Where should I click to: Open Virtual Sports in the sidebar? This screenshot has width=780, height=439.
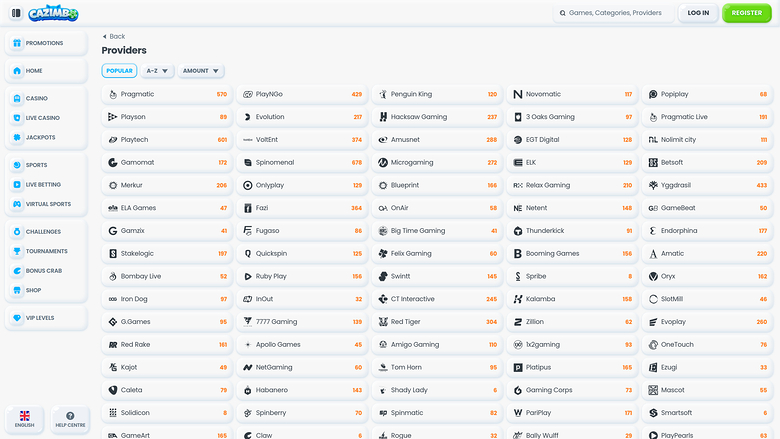46,204
